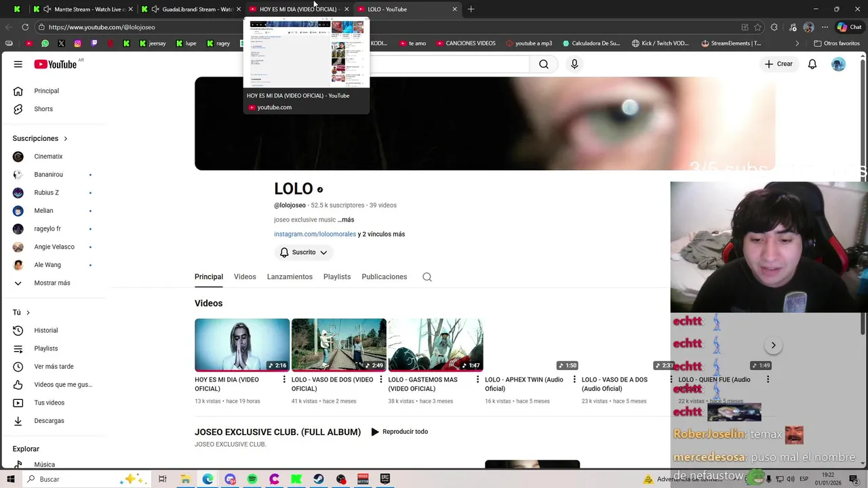Open the youtube a mp3 bookmark
Viewport: 868px width, 488px height.
pos(529,43)
